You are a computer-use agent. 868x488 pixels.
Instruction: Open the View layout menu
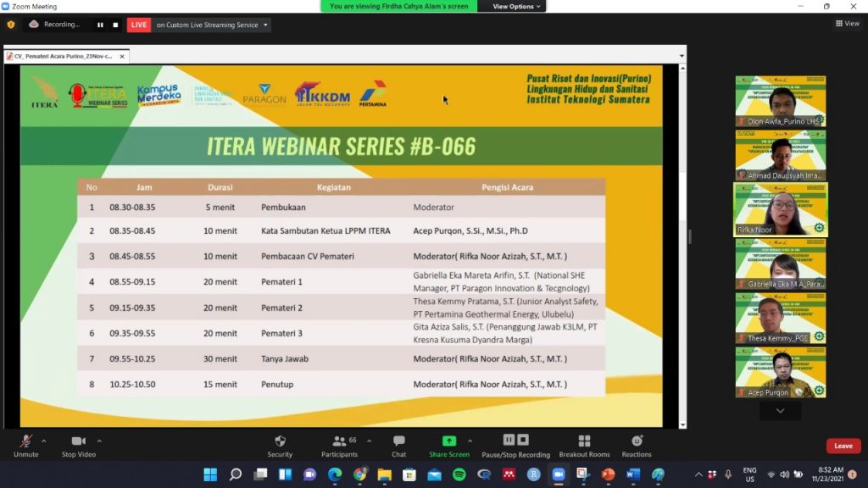(x=848, y=23)
